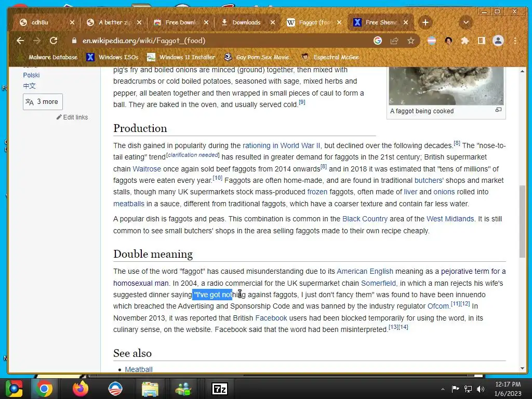Close the cdh8u tab

[x=72, y=22]
